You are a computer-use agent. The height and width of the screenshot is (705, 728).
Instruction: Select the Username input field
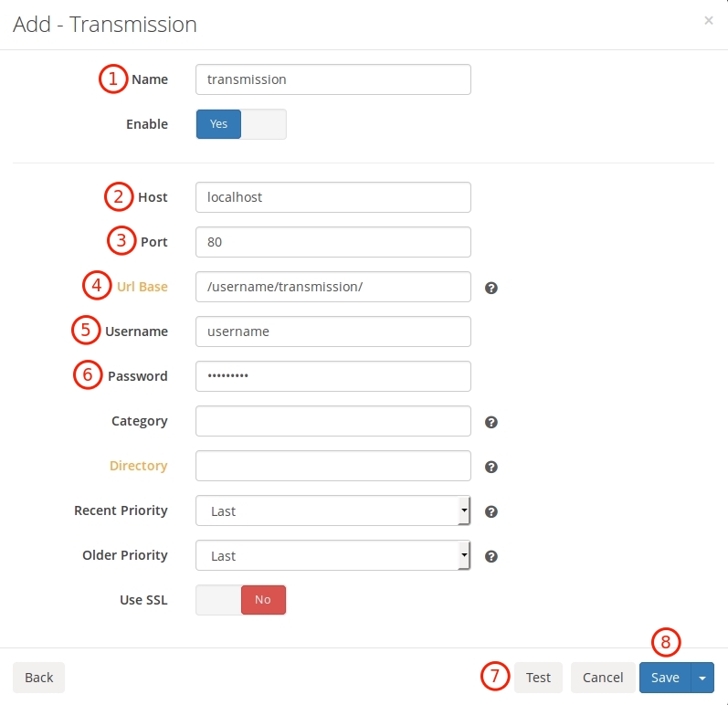point(332,331)
